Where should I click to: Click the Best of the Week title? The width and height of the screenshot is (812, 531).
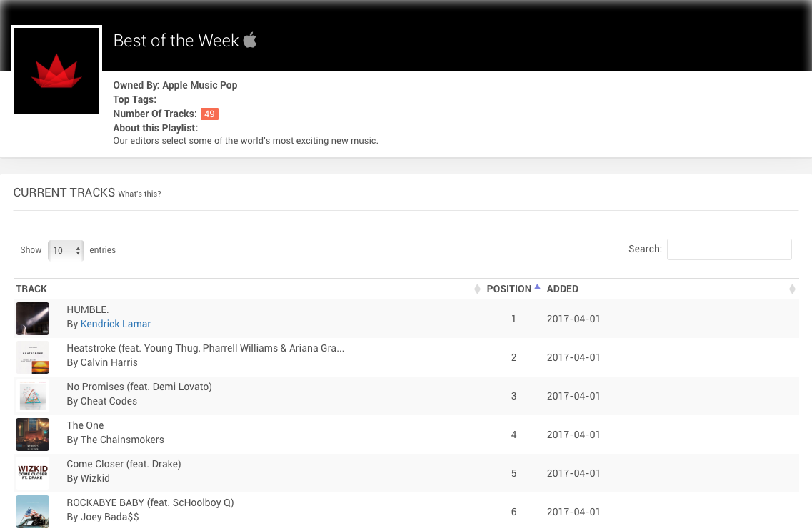[x=176, y=41]
